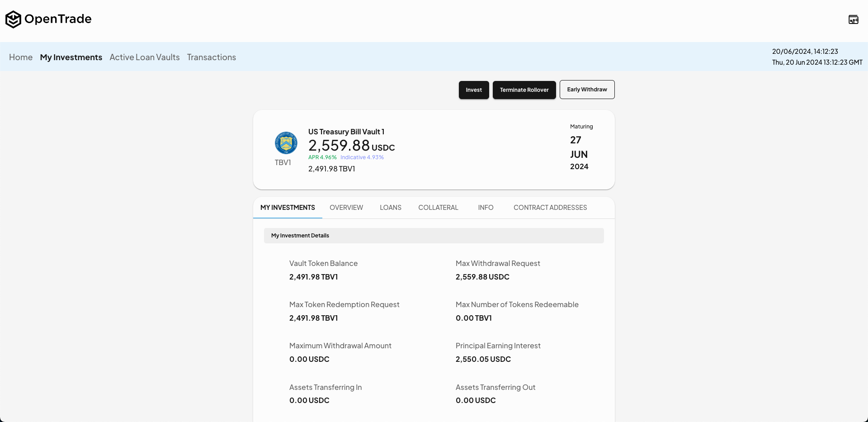Click the 2,550.05 USDC principal value
Viewport: 868px width, 422px height.
point(483,359)
